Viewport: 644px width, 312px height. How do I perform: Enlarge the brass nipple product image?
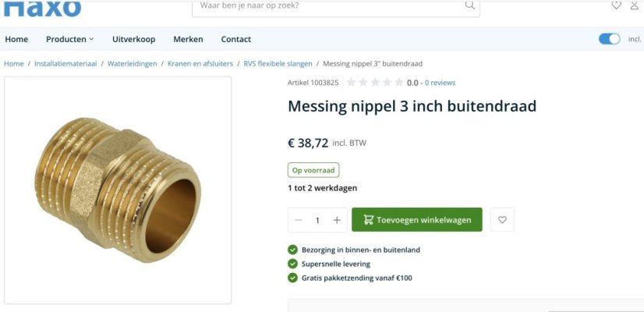[118, 190]
